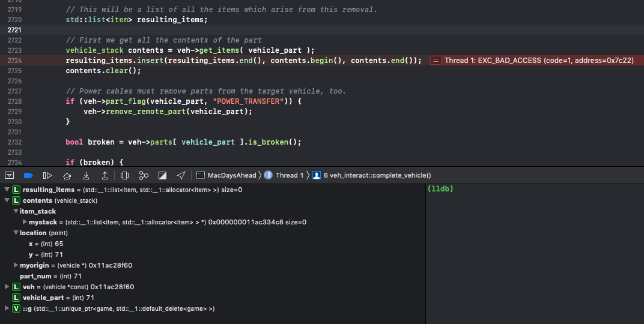Viewport: 644px width, 324px height.
Task: Click the L badge of contents
Action: (x=16, y=200)
